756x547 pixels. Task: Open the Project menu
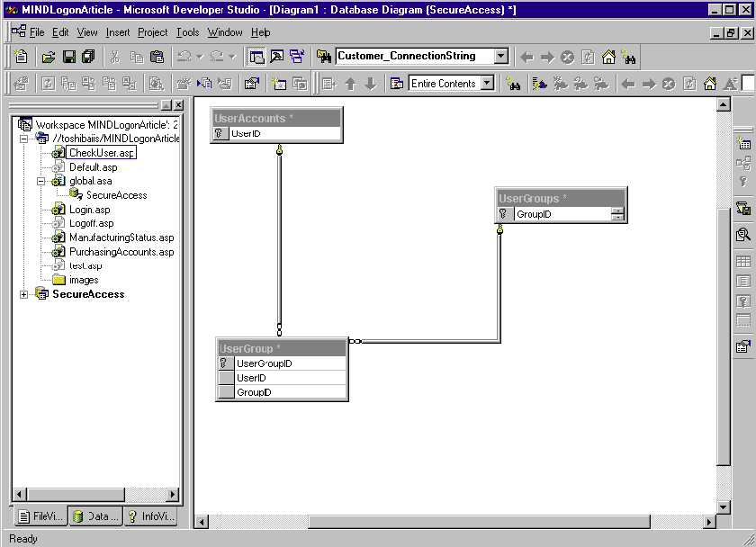click(152, 32)
